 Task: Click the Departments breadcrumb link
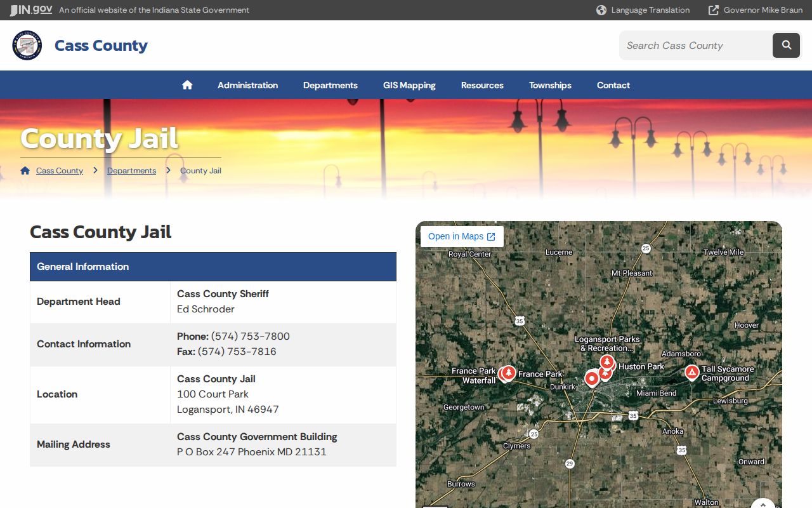click(131, 171)
